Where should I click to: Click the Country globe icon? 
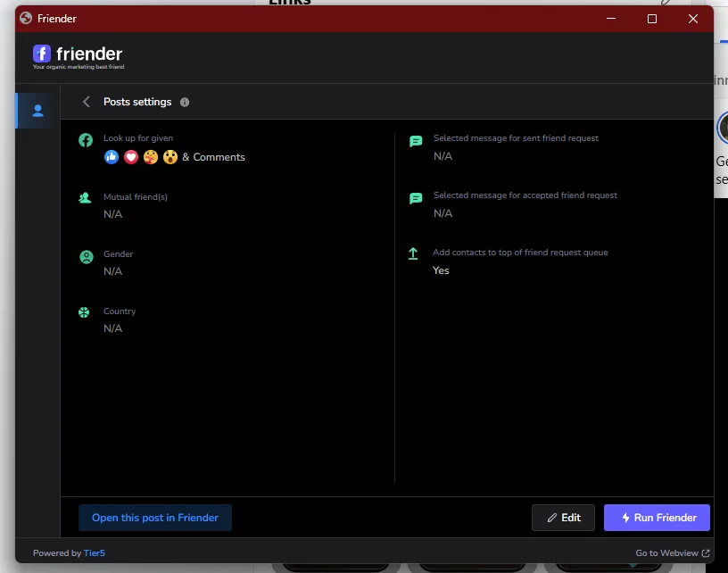[84, 312]
